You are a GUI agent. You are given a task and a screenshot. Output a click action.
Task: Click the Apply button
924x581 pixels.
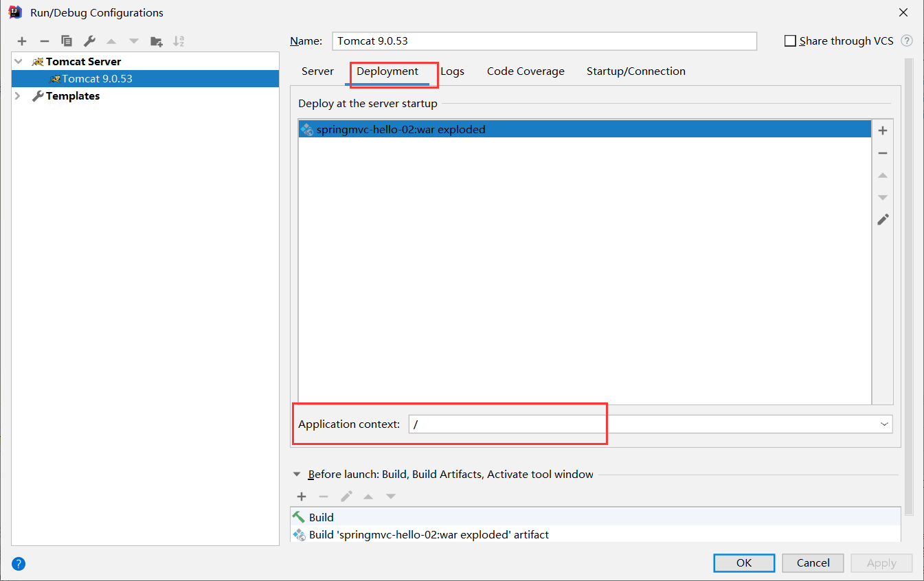tap(881, 563)
